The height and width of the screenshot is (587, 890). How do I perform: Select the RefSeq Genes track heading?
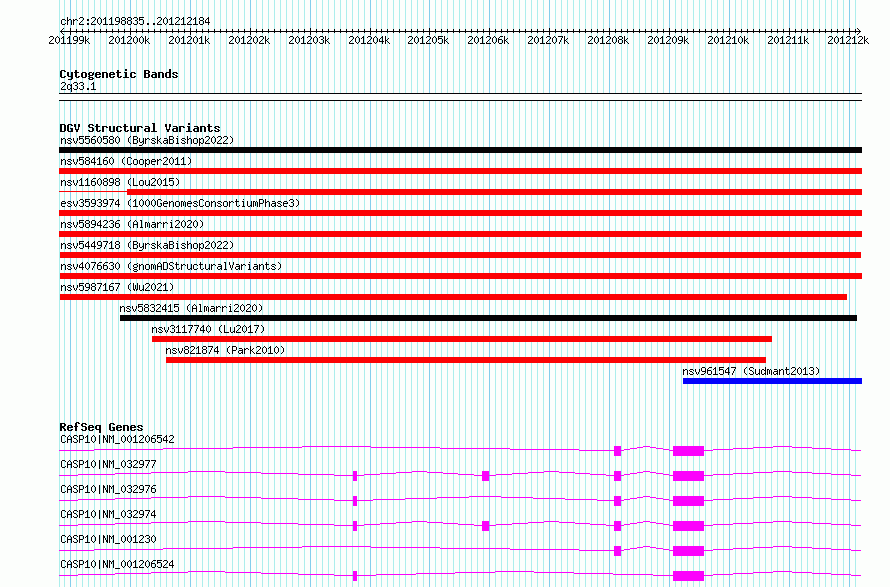(101, 427)
